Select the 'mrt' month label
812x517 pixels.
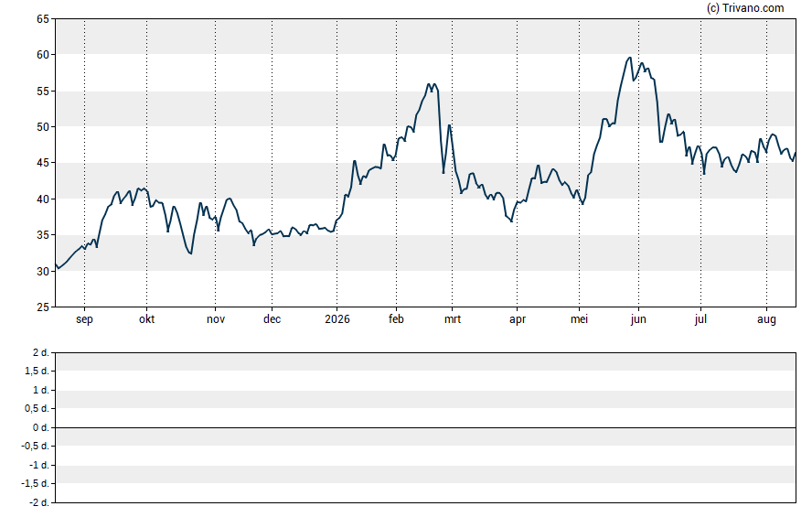pos(452,319)
